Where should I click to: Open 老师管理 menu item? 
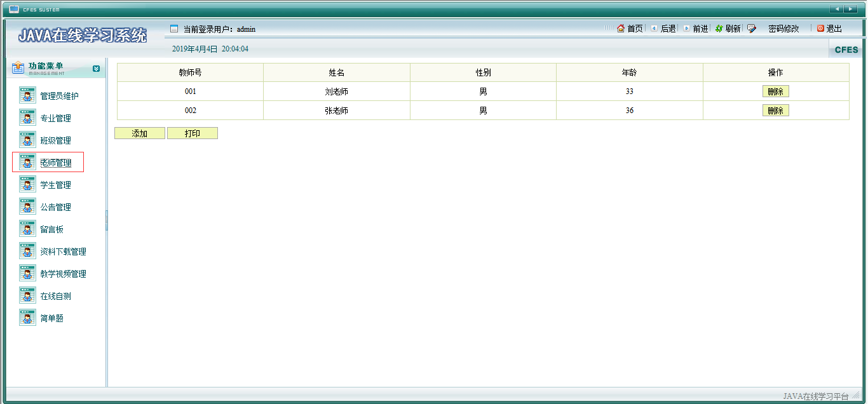[56, 163]
